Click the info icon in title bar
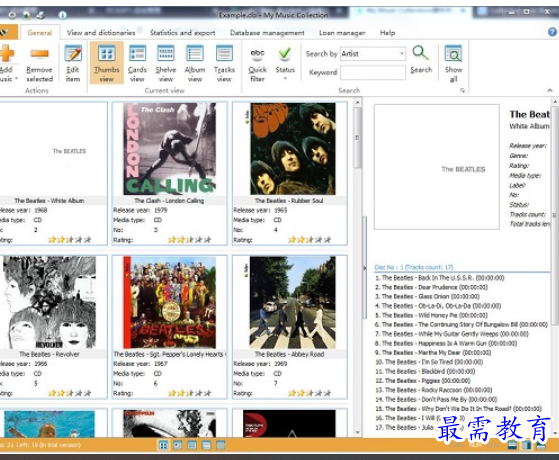Screen dimensions: 559x460 (x=62, y=15)
